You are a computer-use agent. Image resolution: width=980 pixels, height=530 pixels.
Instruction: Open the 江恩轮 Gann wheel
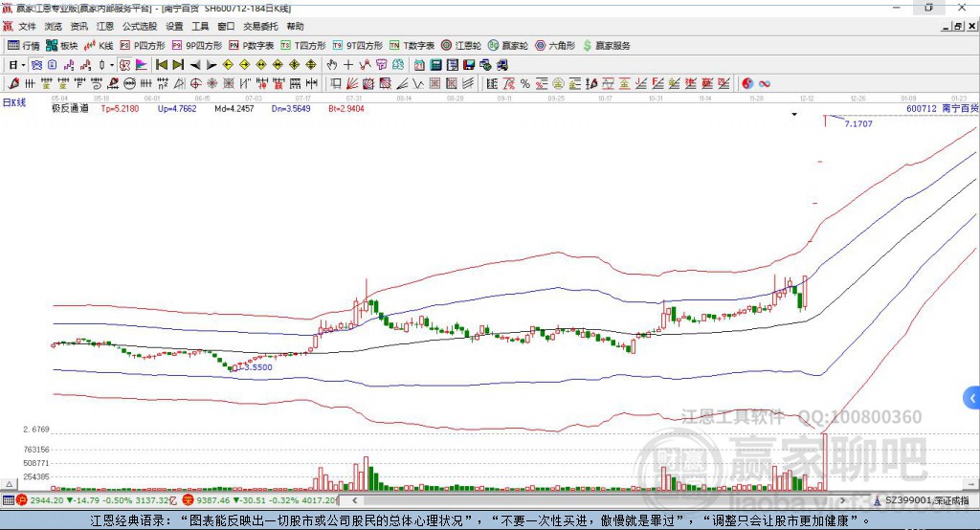click(461, 46)
